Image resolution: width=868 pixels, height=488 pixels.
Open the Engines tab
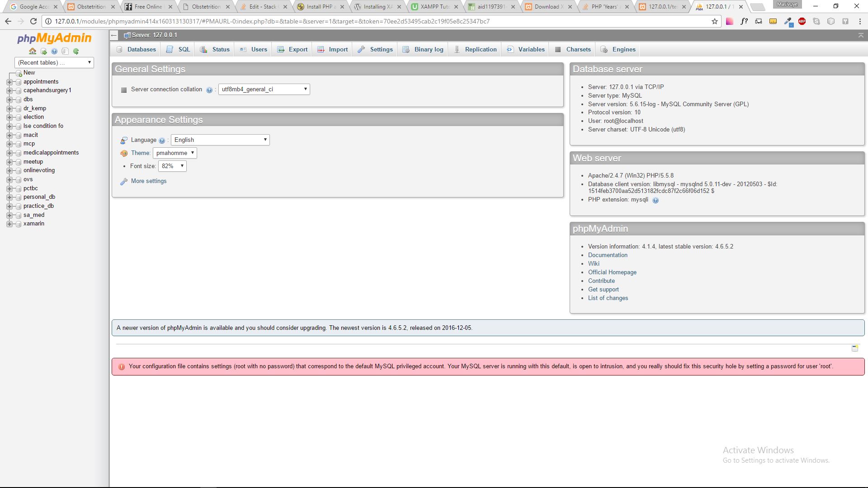pyautogui.click(x=618, y=50)
